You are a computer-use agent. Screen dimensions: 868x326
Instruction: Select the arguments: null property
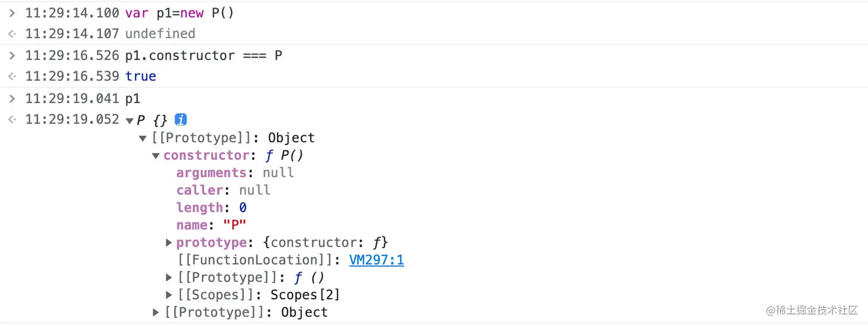click(x=235, y=173)
